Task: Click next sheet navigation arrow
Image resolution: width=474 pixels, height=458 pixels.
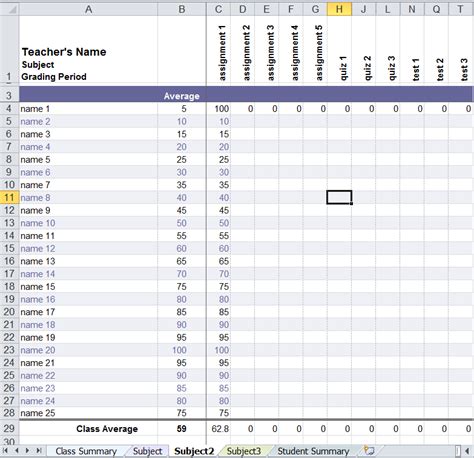Action: [x=27, y=451]
